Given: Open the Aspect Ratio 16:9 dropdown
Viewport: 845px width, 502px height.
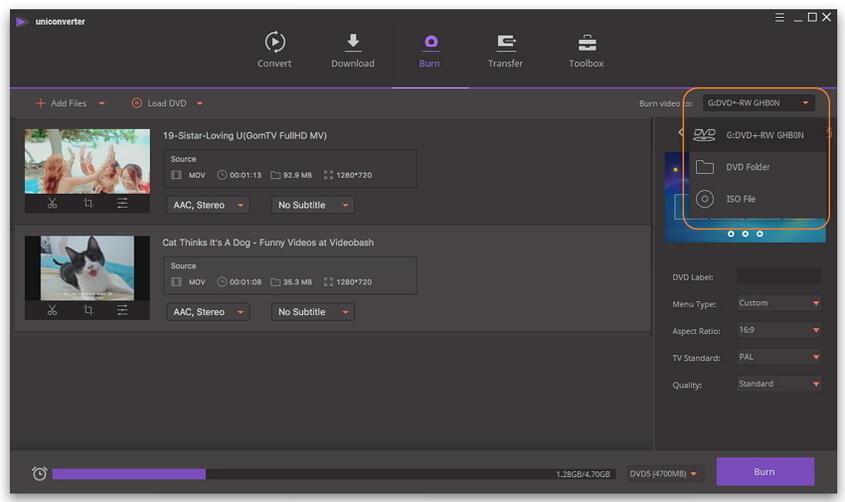Looking at the screenshot, I should pos(779,330).
